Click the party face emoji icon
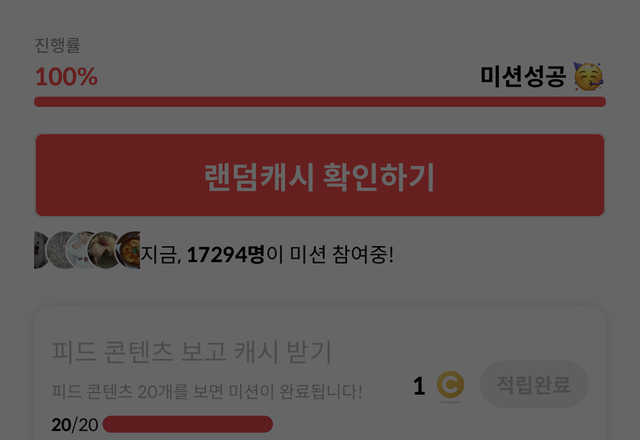640x440 pixels. tap(588, 76)
